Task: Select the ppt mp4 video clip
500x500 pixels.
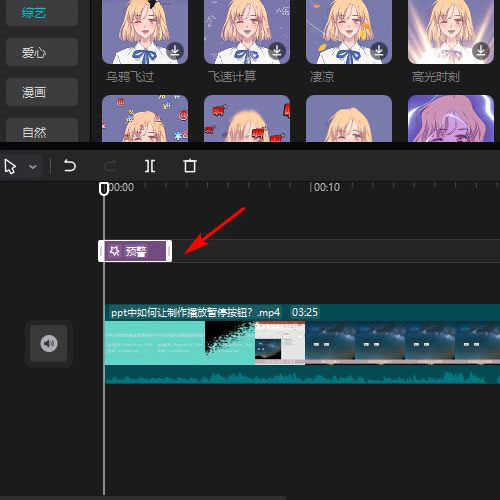Action: pyautogui.click(x=302, y=344)
